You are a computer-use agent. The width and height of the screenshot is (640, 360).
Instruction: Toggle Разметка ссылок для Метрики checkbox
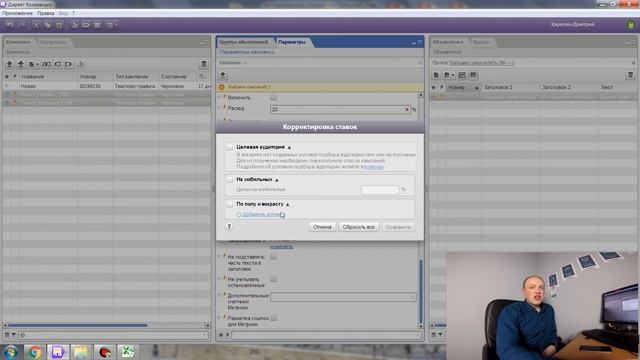(x=273, y=318)
